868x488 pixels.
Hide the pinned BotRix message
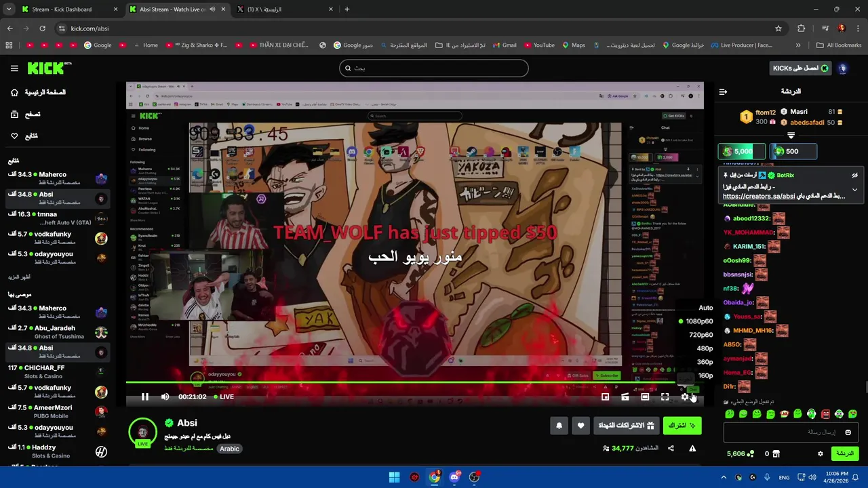(854, 175)
